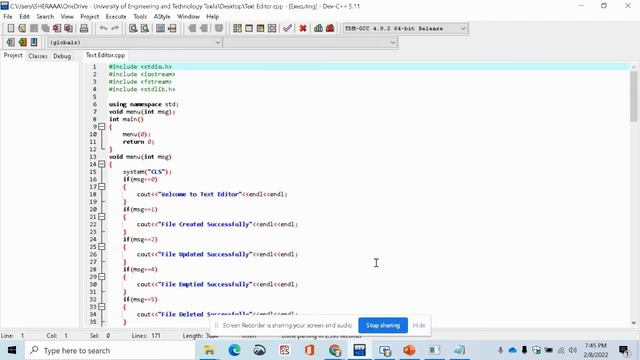The width and height of the screenshot is (640, 360).
Task: Rebuild all with toolbar icon
Action: pyautogui.click(x=272, y=28)
